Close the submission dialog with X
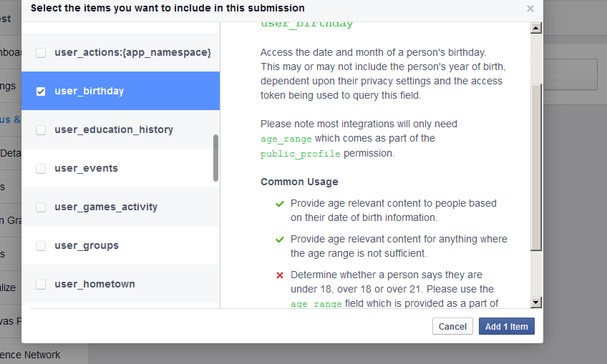Viewport: 607px width, 364px height. point(530,9)
